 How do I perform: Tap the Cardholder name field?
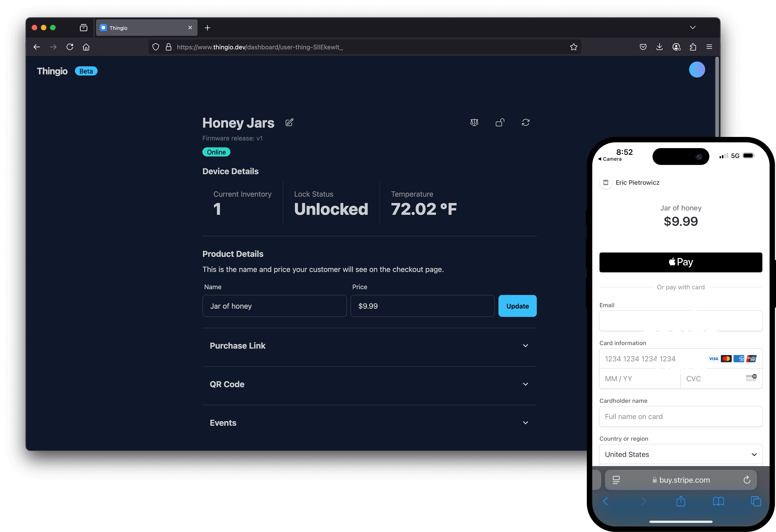[x=681, y=416]
